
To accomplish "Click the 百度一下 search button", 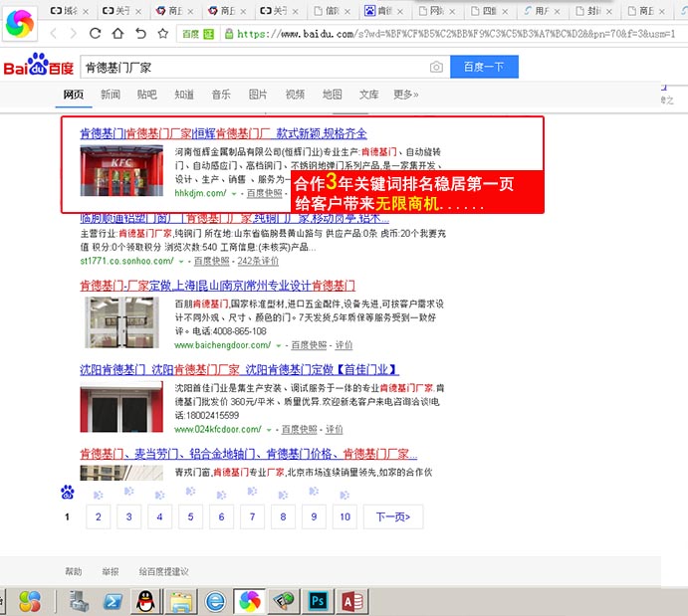I will [484, 67].
